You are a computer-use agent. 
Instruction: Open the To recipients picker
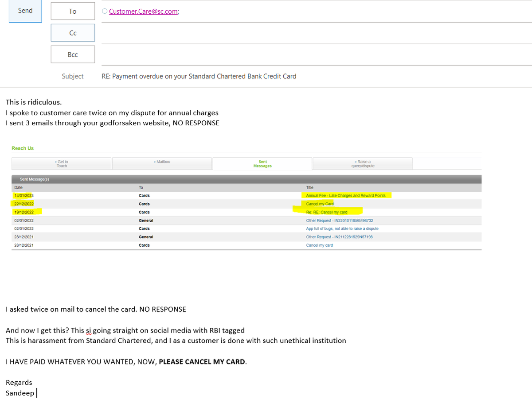73,11
